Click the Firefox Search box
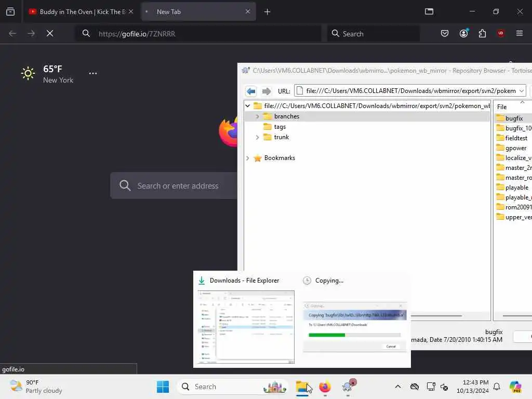The height and width of the screenshot is (399, 532). [373, 34]
